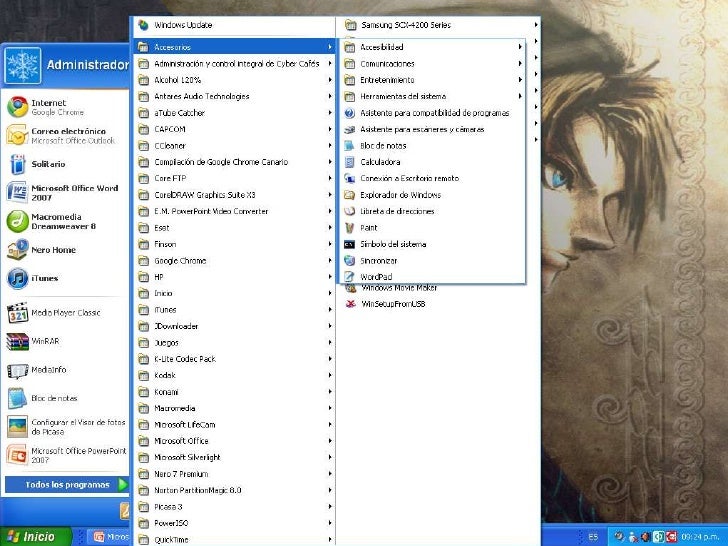This screenshot has width=728, height=546.
Task: Click Todos los programas button
Action: click(67, 485)
